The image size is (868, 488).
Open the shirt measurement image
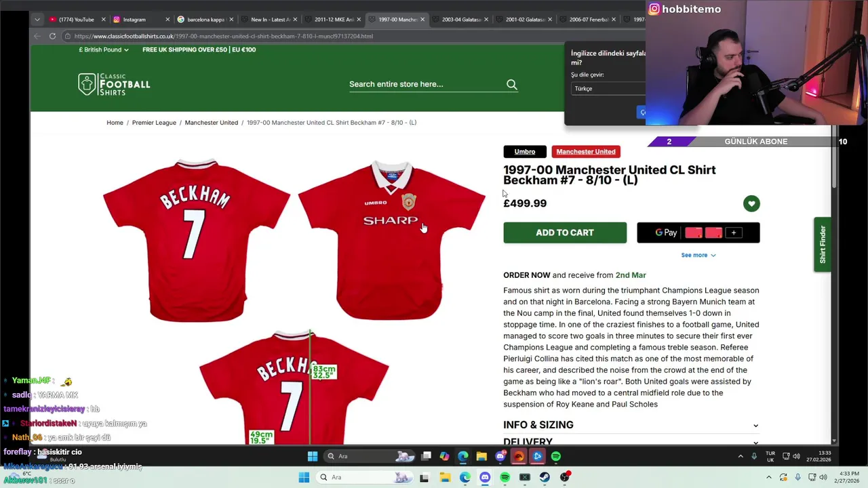tap(294, 387)
